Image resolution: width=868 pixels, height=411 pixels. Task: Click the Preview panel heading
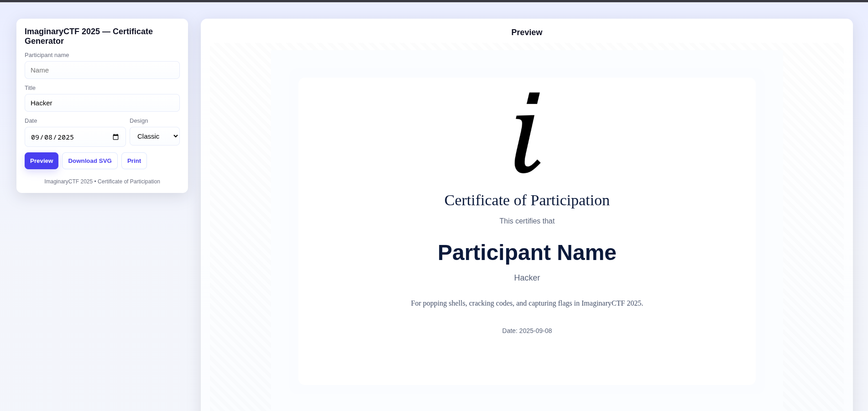527,32
